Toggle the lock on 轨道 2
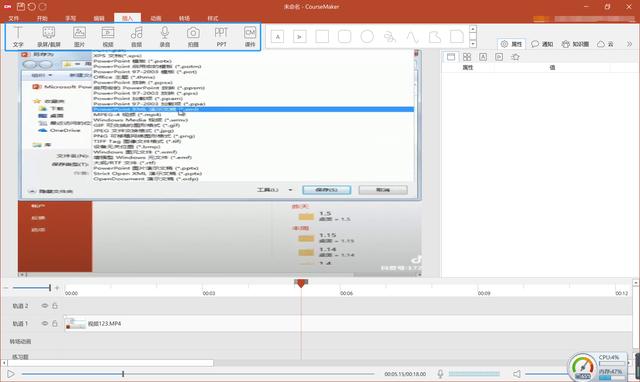 pos(55,306)
